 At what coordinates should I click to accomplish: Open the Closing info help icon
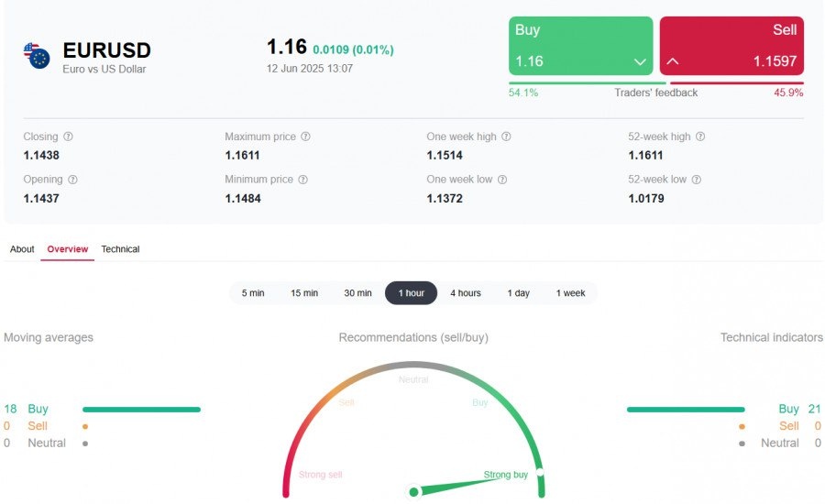click(x=68, y=137)
